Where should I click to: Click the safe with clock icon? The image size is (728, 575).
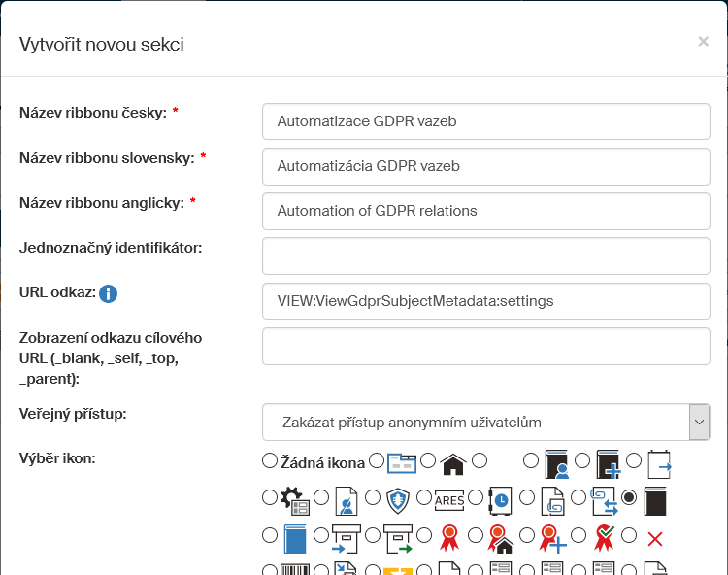pos(500,500)
